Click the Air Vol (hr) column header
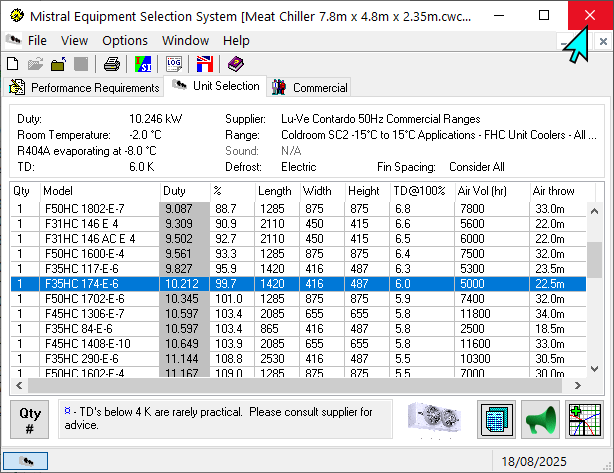Viewport: 614px width, 473px height. [x=492, y=191]
